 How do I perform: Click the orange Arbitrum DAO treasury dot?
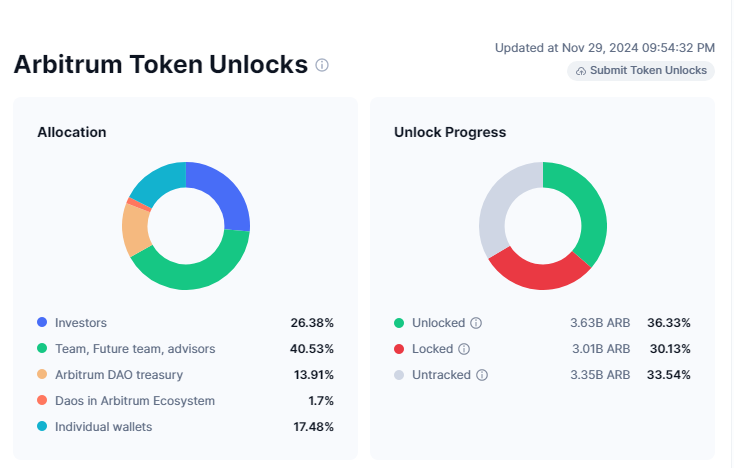point(42,375)
